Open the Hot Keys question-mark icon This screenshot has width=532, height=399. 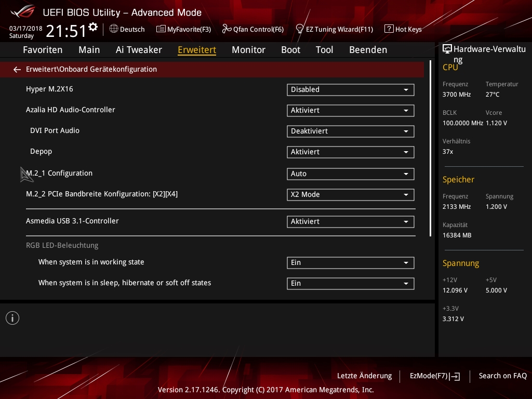[389, 29]
